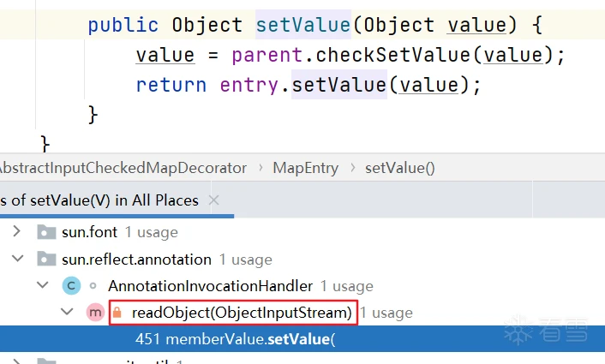Click the sun.font package folder icon
This screenshot has height=364, width=605.
46,232
